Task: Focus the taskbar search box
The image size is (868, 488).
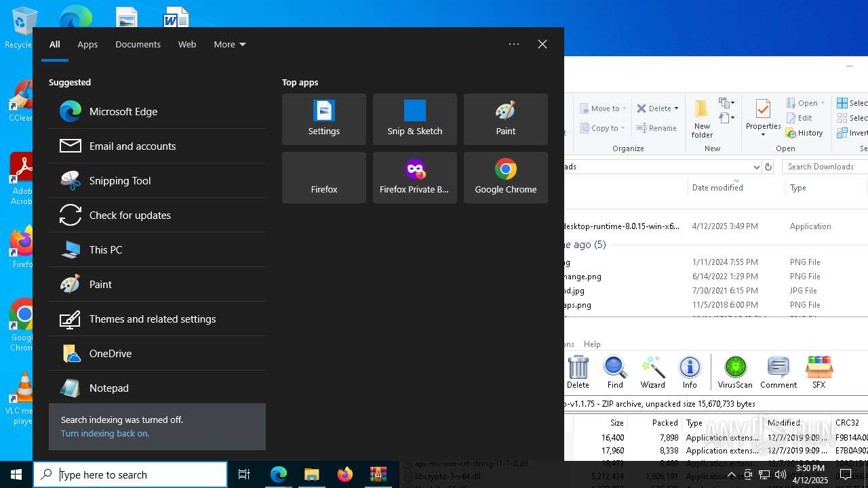Action: click(130, 474)
